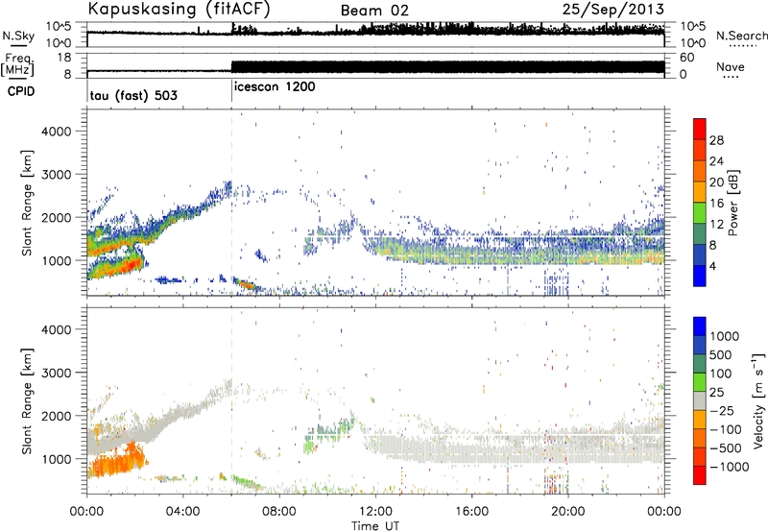Viewport: 768px width, 532px height.
Task: Click the -1000 tick on Velocity colorbar
Action: tap(729, 467)
